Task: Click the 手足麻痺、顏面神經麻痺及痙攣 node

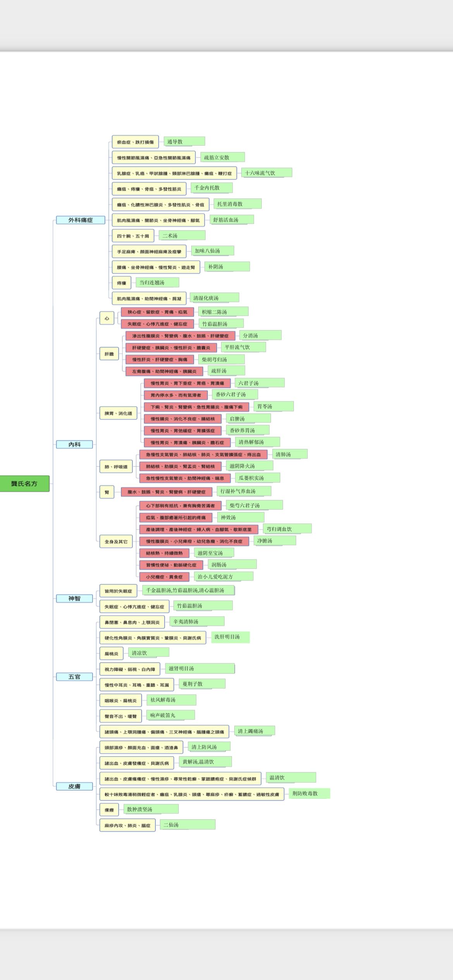Action: click(149, 252)
